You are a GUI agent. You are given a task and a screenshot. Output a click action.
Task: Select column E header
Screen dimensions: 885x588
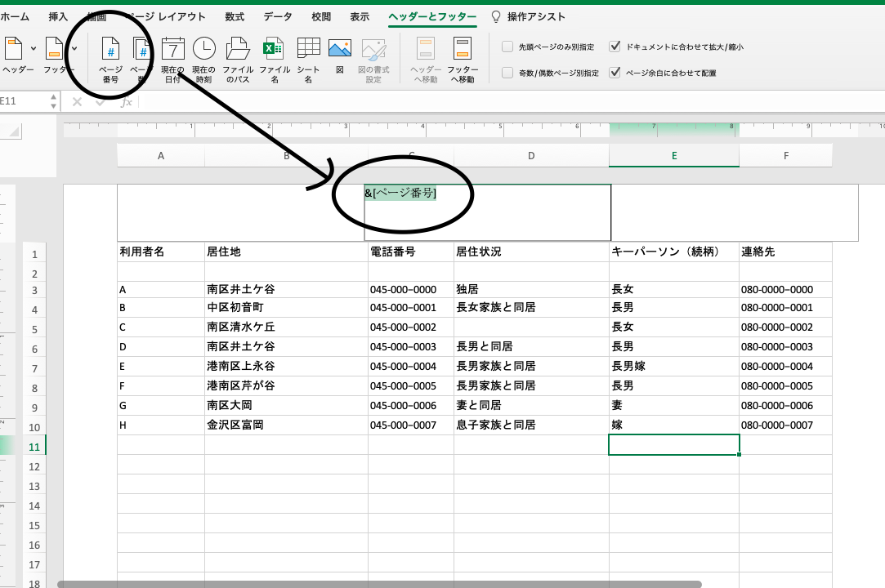pyautogui.click(x=673, y=155)
